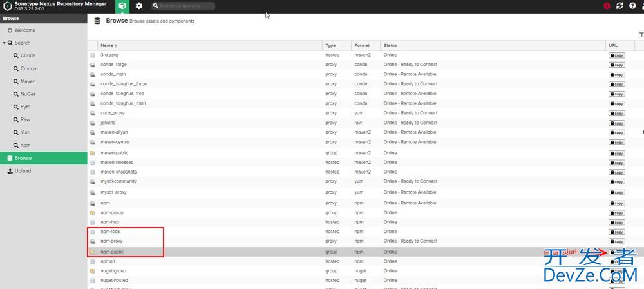Copy URL of 3rd.party repository
This screenshot has height=289, width=644.
pyautogui.click(x=616, y=55)
